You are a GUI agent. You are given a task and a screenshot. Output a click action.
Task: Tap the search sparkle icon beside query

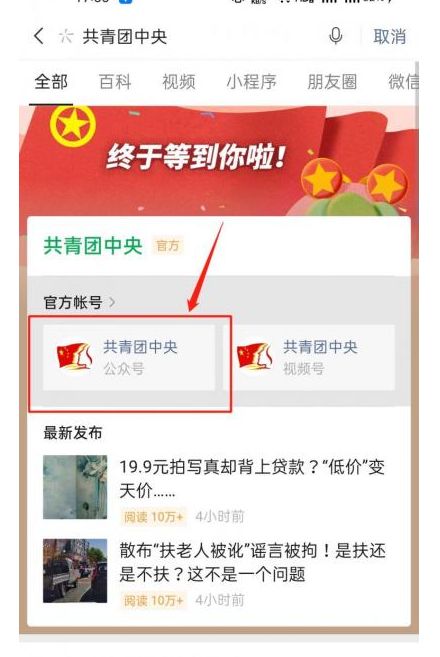click(66, 36)
